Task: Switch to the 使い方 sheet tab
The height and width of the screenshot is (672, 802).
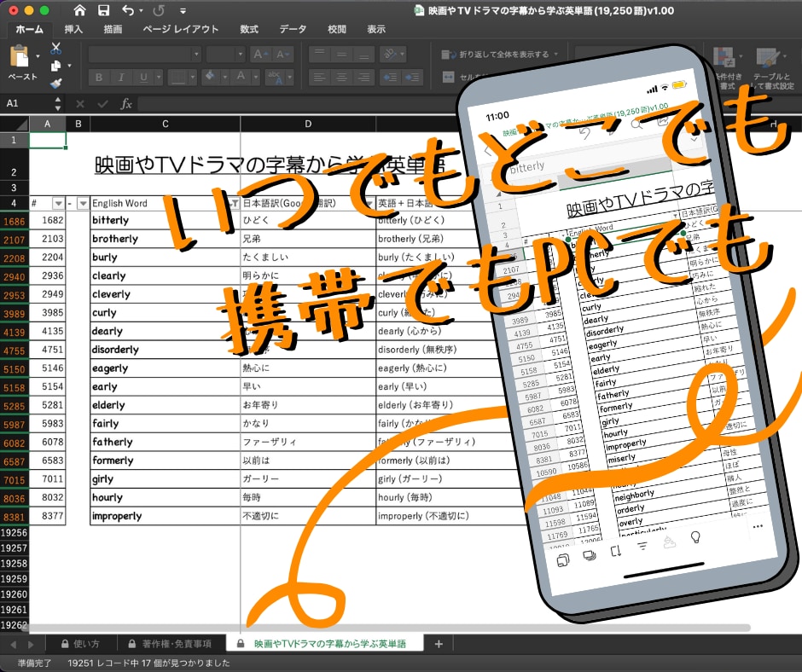Action: point(80,644)
